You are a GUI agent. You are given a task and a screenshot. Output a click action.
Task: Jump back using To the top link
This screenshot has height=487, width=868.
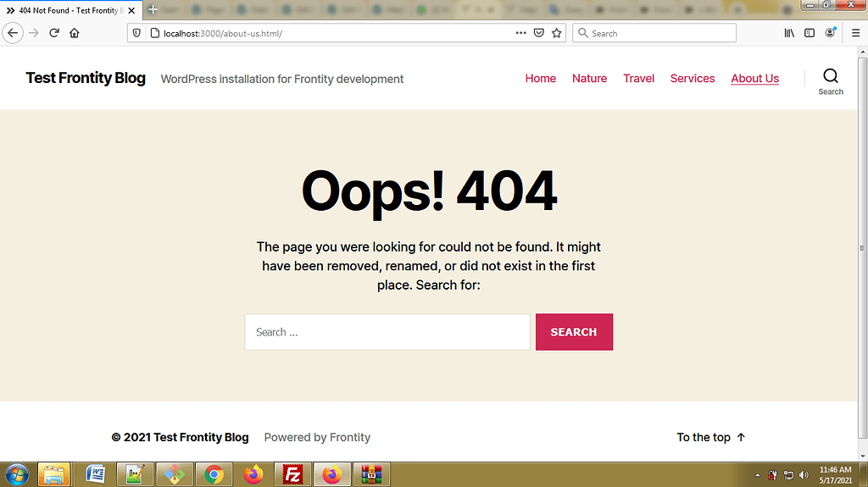(710, 437)
